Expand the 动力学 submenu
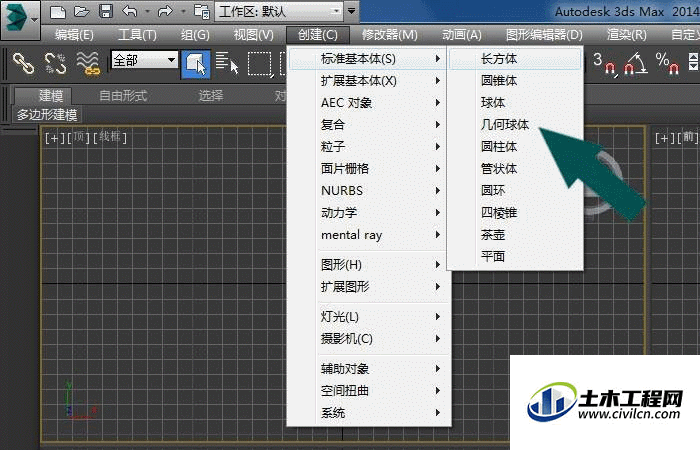The height and width of the screenshot is (450, 700). click(x=368, y=212)
